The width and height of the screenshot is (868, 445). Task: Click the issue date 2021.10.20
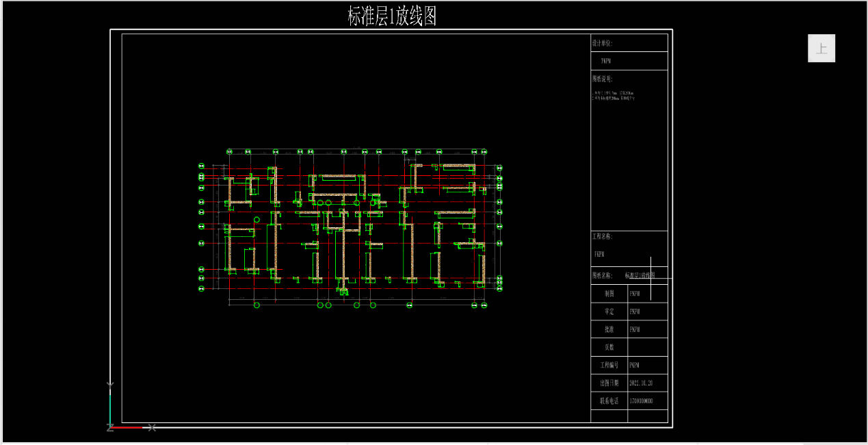(641, 383)
